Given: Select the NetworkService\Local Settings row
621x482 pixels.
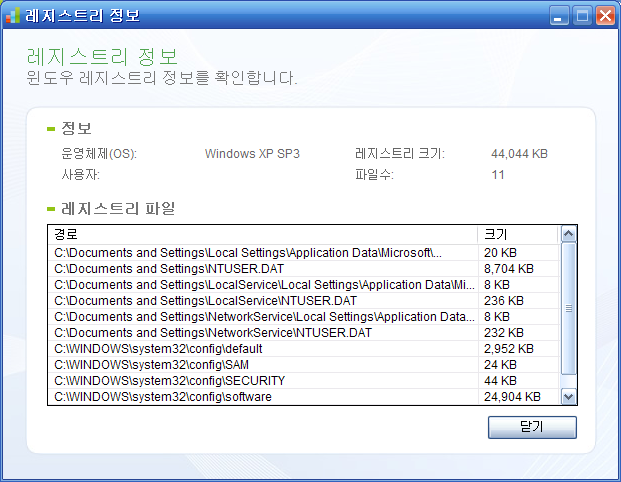Looking at the screenshot, I should click(303, 317).
